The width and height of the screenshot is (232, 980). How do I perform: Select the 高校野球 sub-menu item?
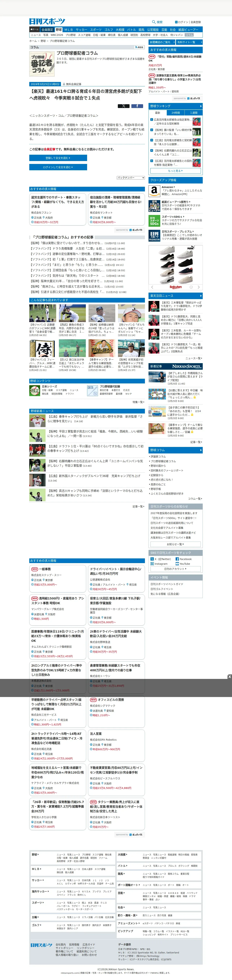coord(145,35)
